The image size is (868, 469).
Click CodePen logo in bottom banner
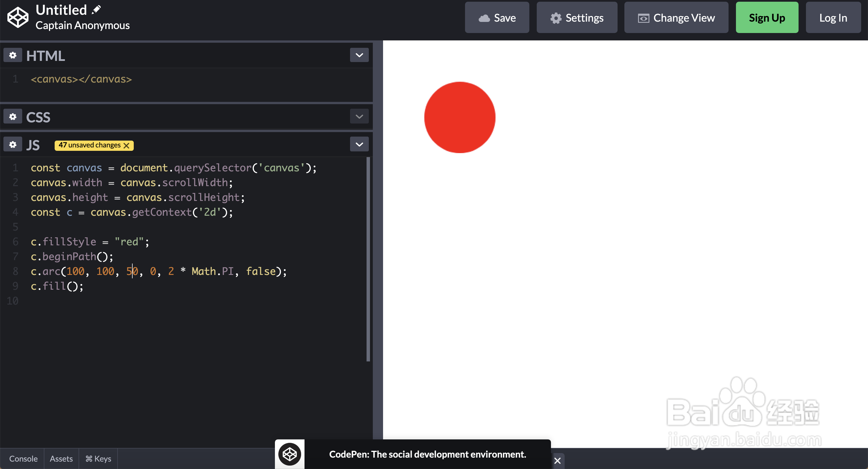[x=289, y=454]
